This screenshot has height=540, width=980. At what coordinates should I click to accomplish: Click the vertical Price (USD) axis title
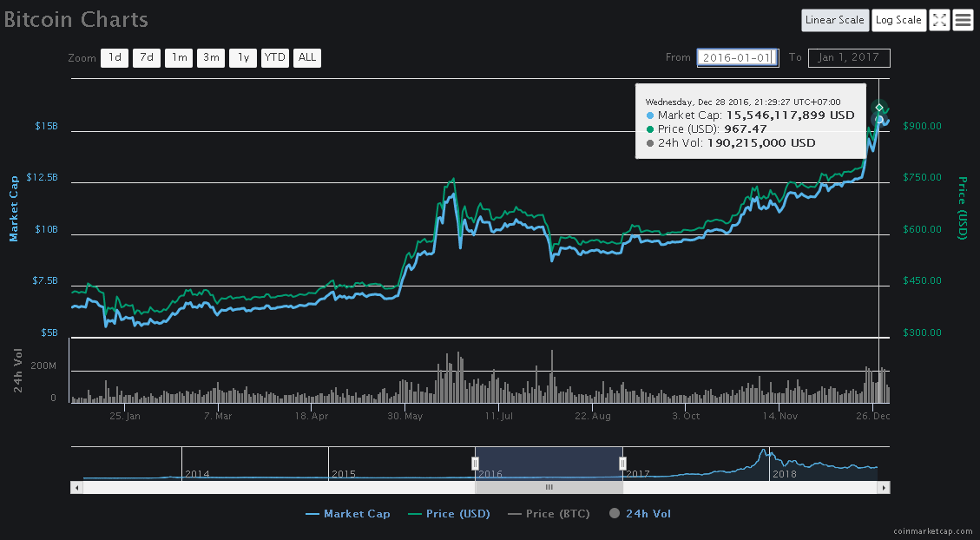(963, 208)
